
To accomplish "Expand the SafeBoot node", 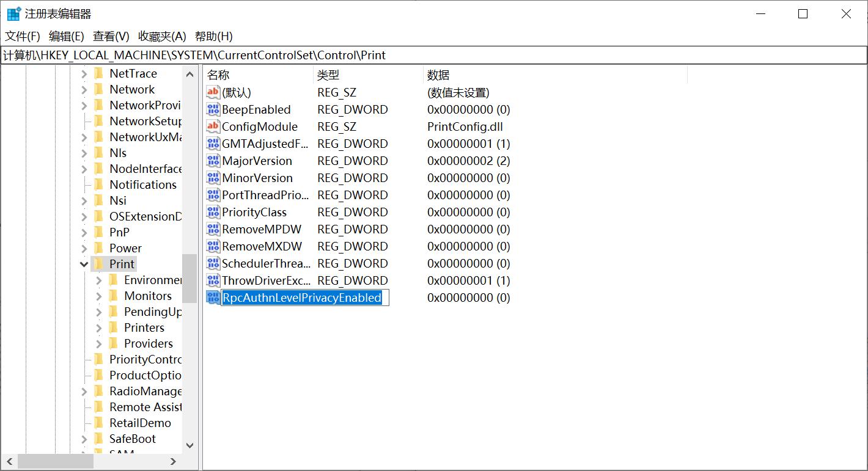I will [x=85, y=439].
